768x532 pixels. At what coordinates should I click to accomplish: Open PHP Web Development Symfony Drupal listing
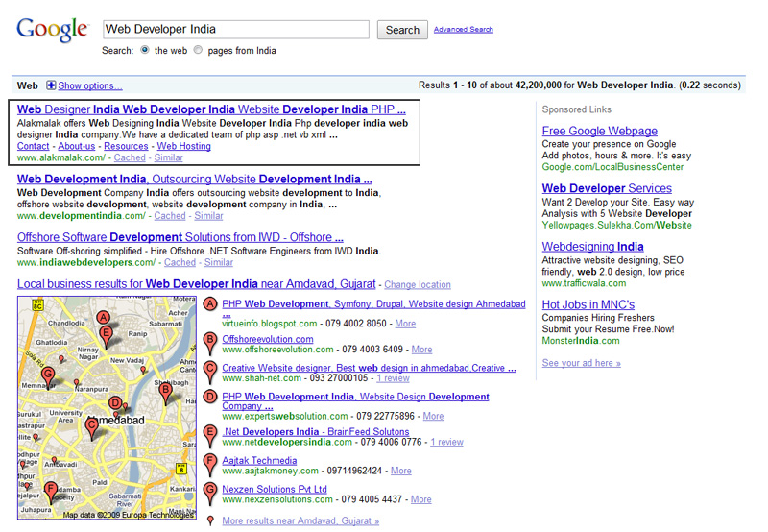pos(373,304)
